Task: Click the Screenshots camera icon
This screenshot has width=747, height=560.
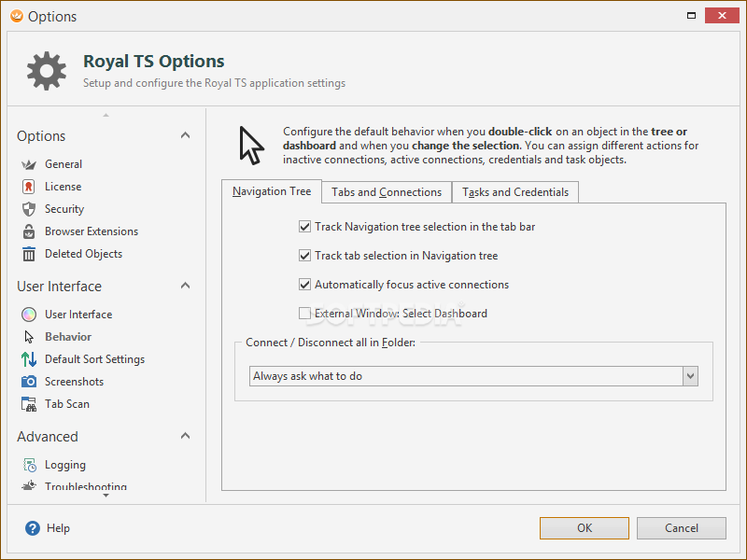Action: point(29,382)
